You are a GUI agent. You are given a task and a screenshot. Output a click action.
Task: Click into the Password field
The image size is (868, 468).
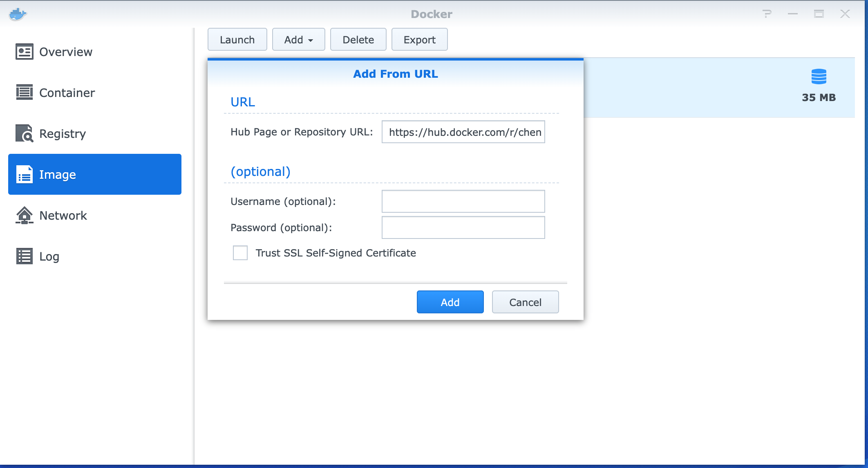(463, 227)
